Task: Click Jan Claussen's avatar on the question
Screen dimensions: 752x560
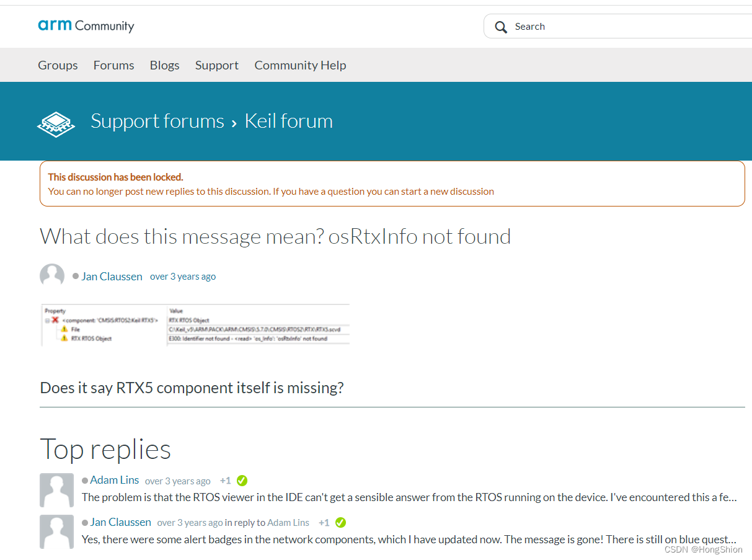Action: [52, 276]
